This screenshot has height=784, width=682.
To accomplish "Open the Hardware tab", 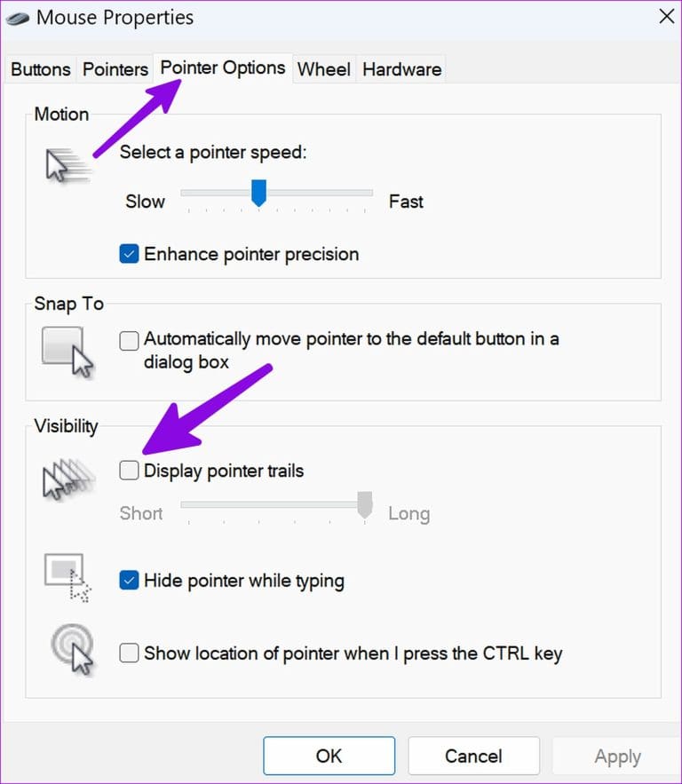I will coord(400,68).
